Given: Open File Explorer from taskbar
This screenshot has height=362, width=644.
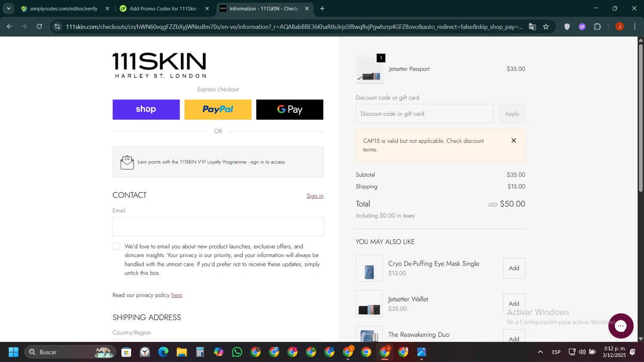Looking at the screenshot, I should tap(182, 352).
